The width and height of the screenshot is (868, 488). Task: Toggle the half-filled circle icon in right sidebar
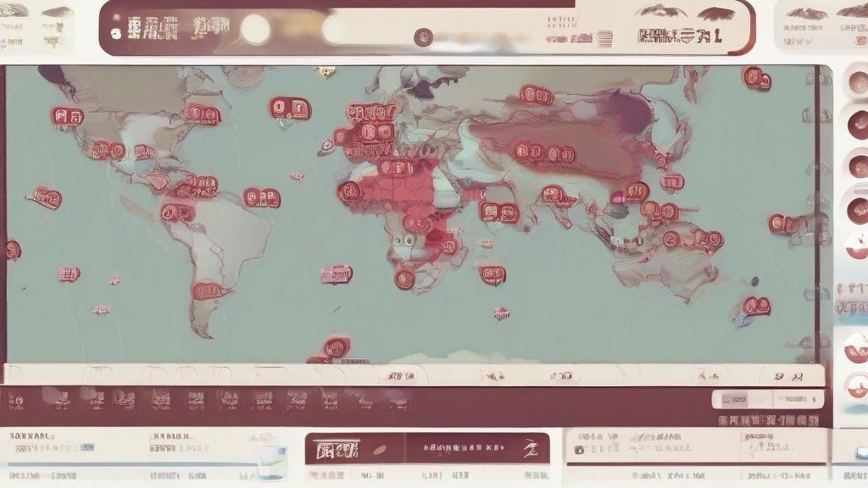click(856, 247)
